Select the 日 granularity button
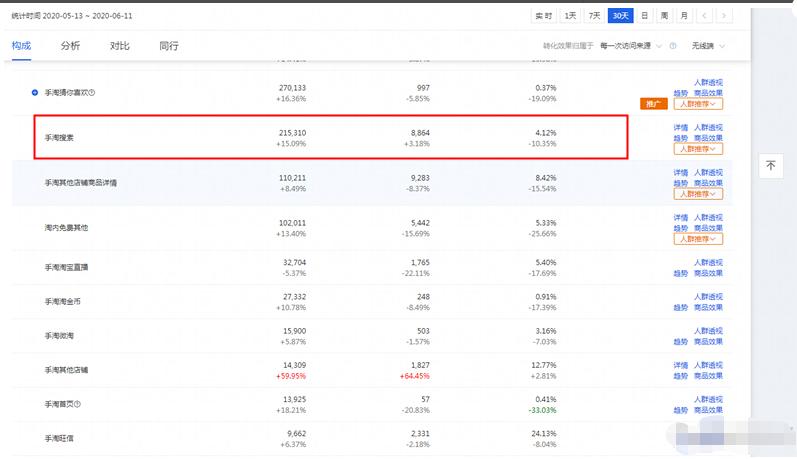The width and height of the screenshot is (797, 459). (x=645, y=16)
